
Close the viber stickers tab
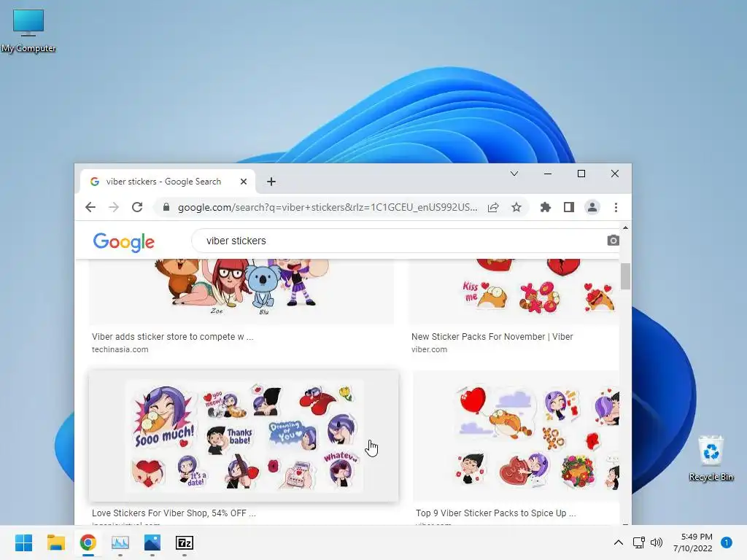click(x=244, y=182)
